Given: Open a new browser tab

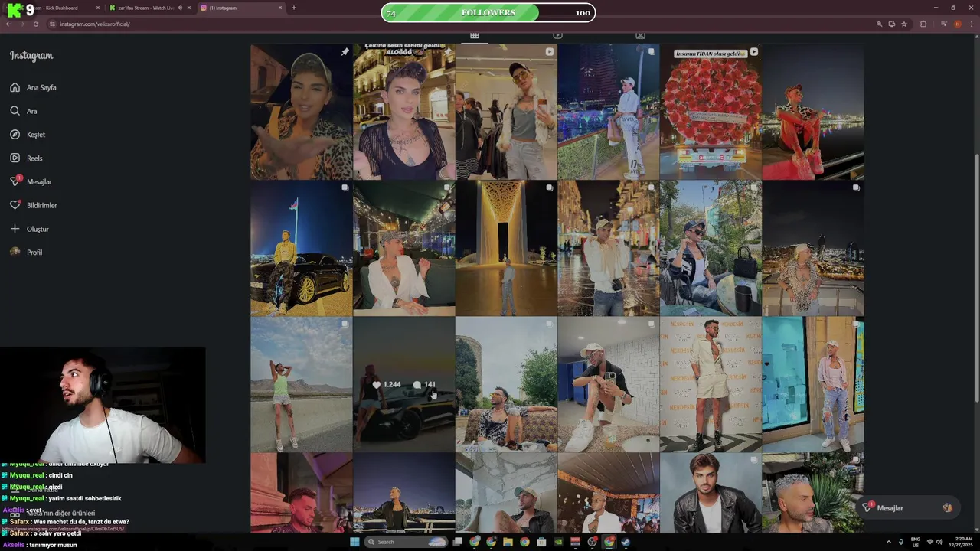Looking at the screenshot, I should pyautogui.click(x=294, y=8).
